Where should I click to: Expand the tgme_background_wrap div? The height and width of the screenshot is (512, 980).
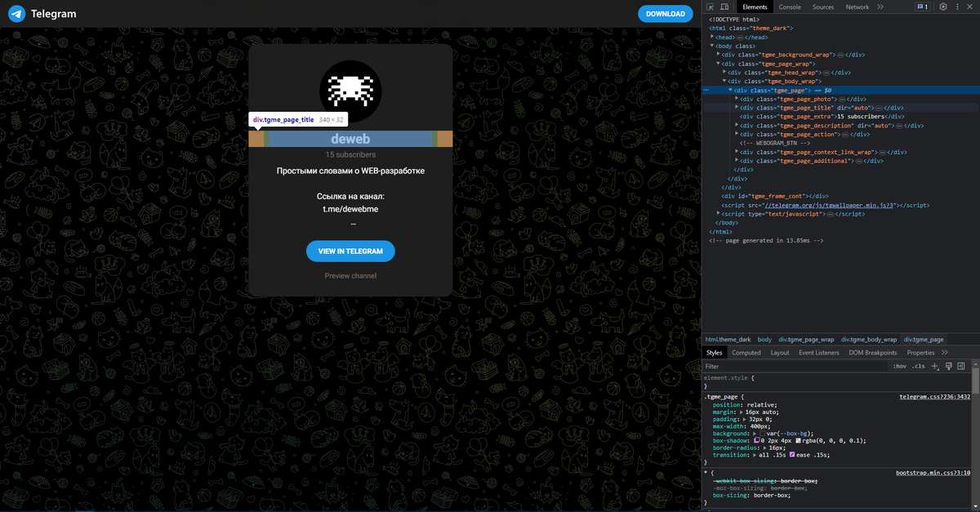(x=719, y=54)
